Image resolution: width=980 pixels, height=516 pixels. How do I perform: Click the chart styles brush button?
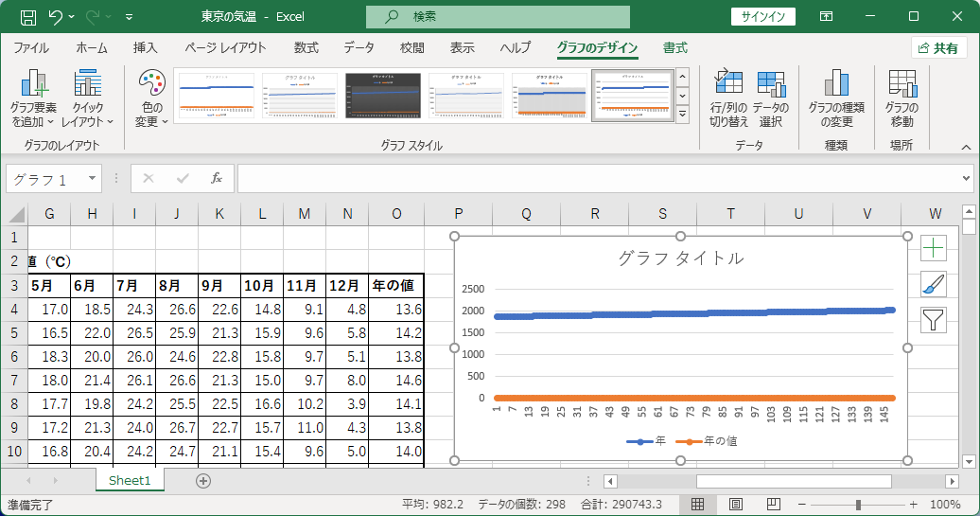click(933, 284)
